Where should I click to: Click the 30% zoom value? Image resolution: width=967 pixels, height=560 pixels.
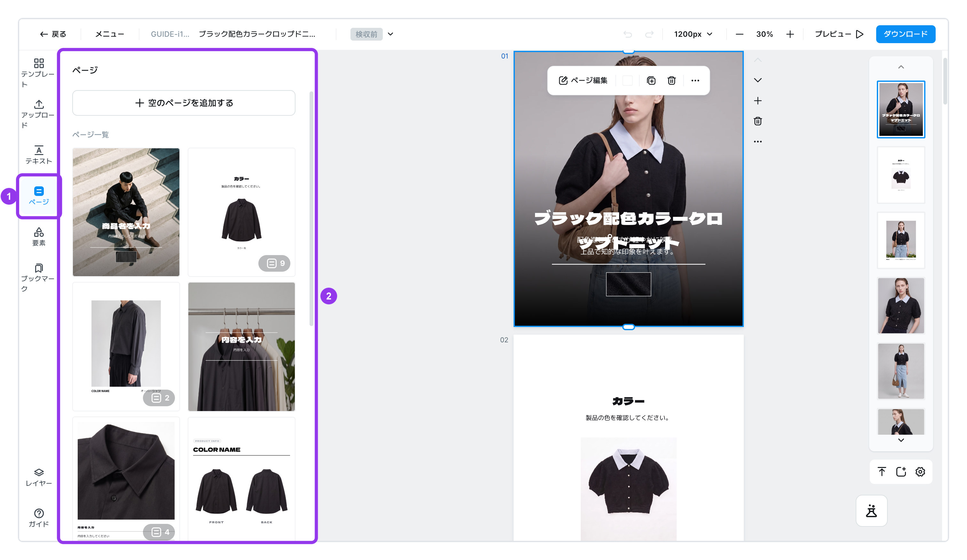[x=764, y=34]
